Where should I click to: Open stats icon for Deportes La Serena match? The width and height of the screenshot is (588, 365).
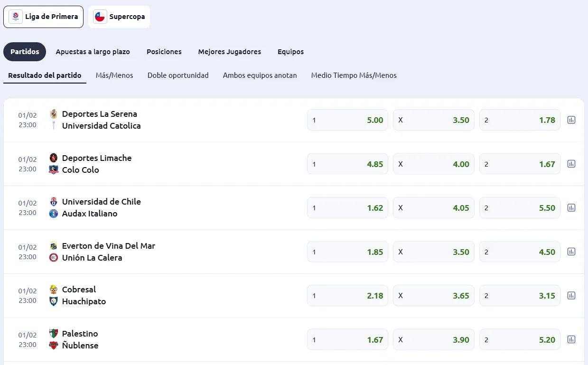point(571,120)
